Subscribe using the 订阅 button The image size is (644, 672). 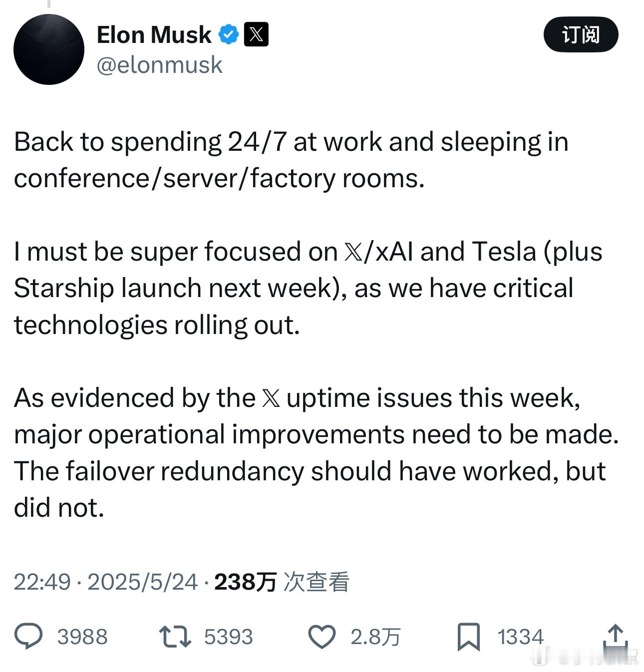point(581,34)
